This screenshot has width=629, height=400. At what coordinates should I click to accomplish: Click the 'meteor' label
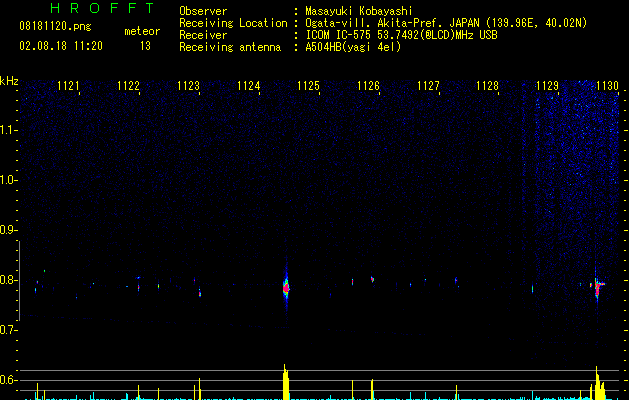click(142, 31)
